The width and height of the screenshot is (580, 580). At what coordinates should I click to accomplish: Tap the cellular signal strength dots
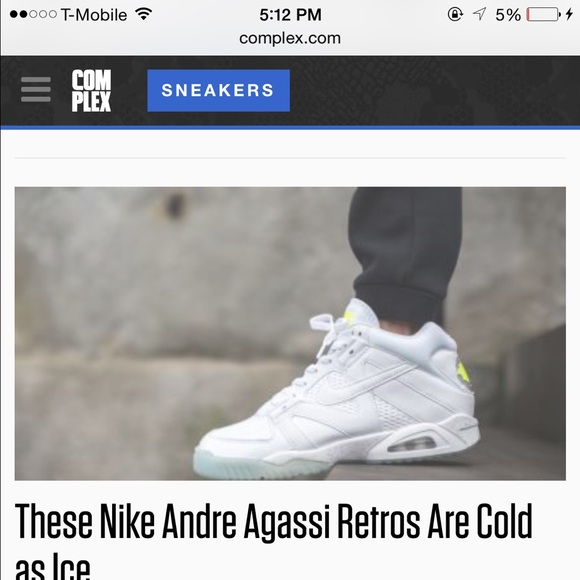coord(33,14)
